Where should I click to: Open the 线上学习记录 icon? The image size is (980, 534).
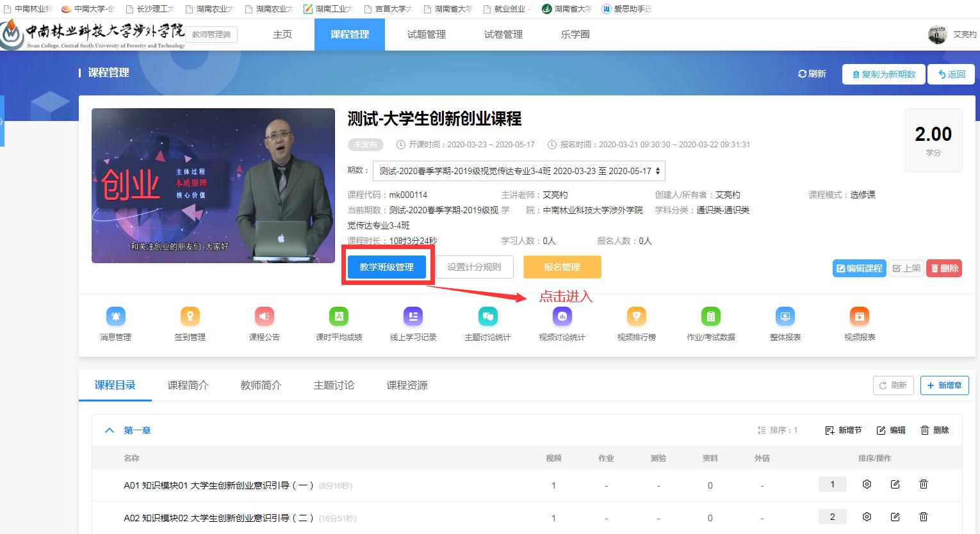coord(413,316)
